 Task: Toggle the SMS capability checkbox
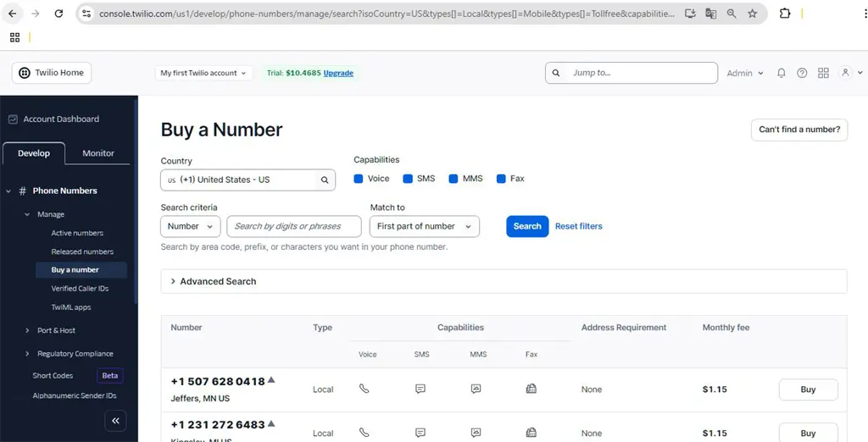coord(408,179)
